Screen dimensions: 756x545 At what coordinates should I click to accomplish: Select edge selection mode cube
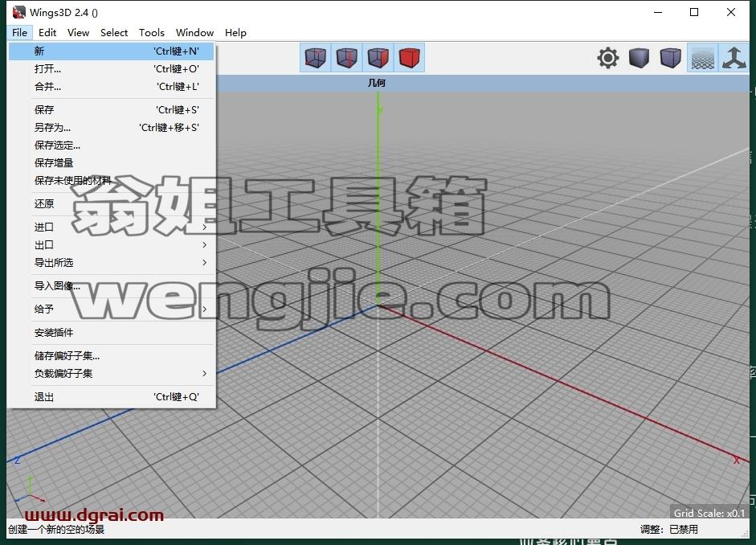click(346, 58)
